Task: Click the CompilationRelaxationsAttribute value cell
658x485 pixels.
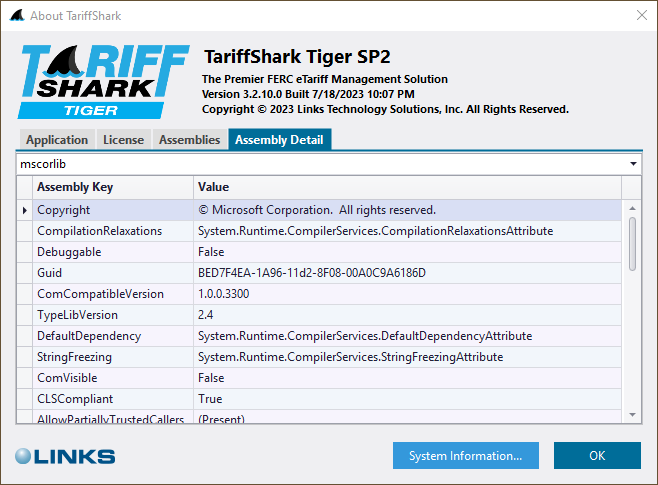Action: coord(407,231)
